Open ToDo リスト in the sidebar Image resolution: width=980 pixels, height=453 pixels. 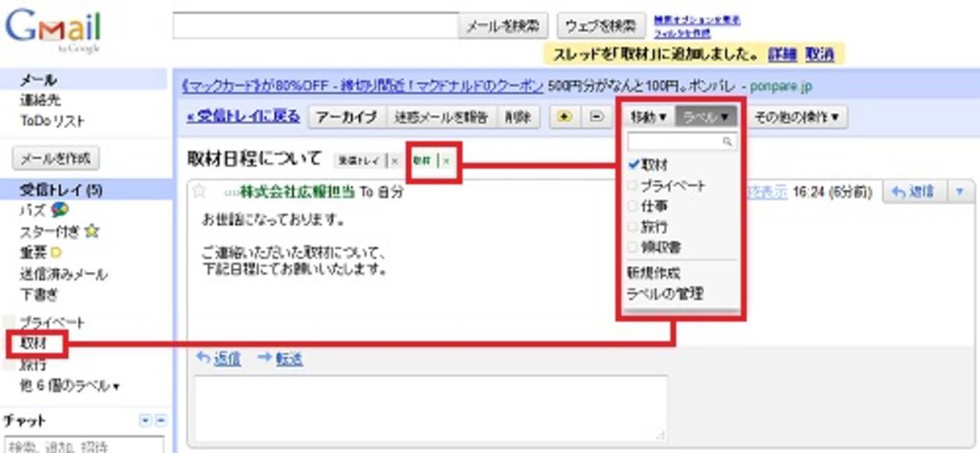pos(52,121)
